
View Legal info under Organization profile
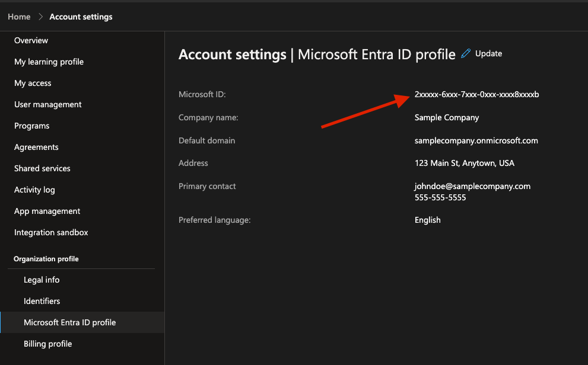(42, 280)
